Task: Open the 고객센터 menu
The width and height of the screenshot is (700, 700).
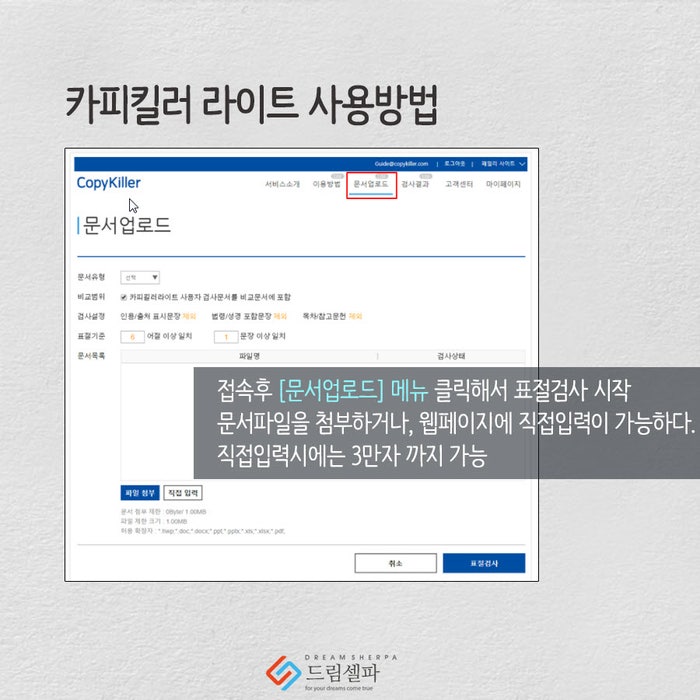Action: (459, 184)
